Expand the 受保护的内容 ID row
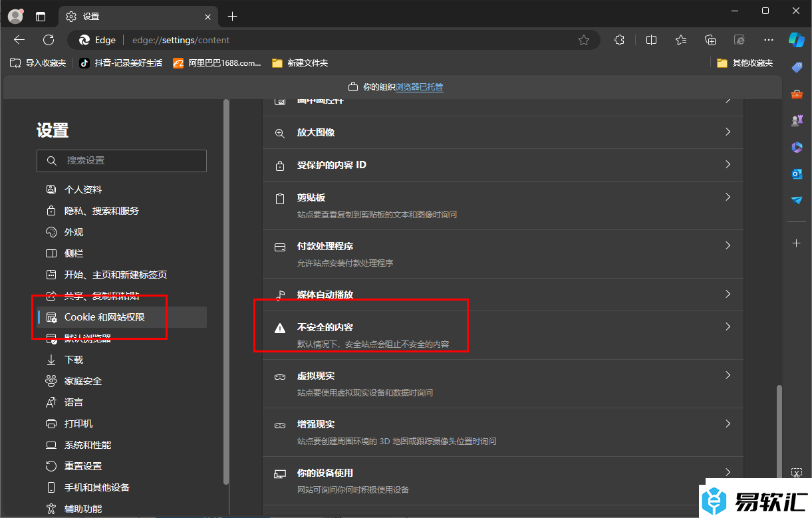Viewport: 812px width, 518px height. (503, 165)
